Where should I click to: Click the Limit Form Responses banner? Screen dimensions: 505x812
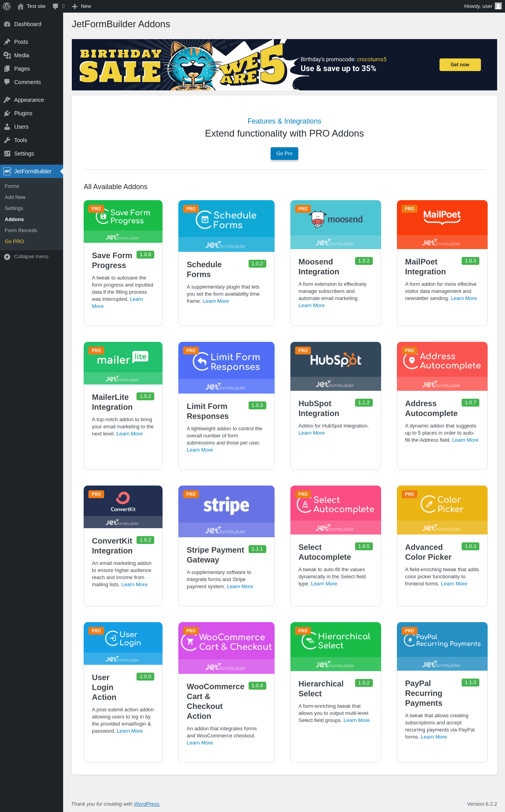[226, 368]
